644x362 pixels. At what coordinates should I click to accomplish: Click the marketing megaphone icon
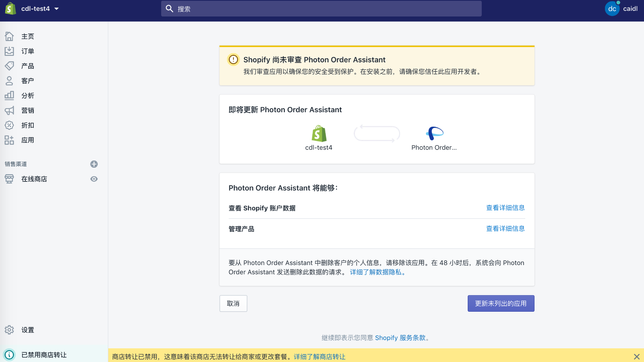coord(9,110)
